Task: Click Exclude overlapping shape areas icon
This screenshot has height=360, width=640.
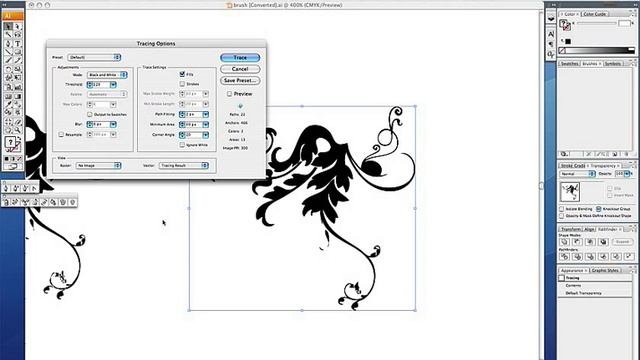Action: pyautogui.click(x=603, y=242)
